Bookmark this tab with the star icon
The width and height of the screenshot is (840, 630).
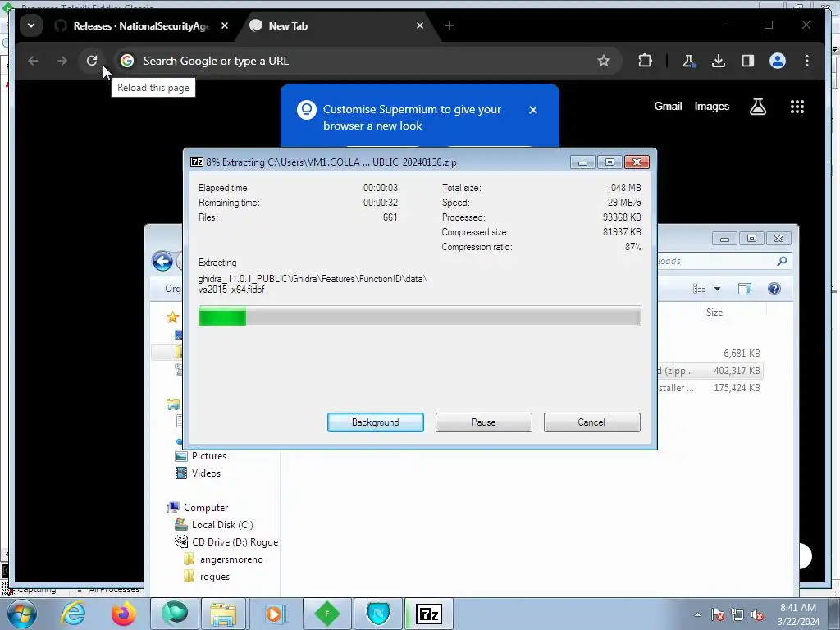[x=603, y=61]
